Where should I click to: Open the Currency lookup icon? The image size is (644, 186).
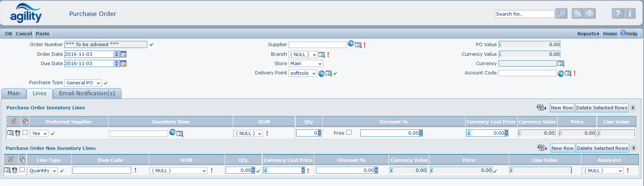click(561, 64)
